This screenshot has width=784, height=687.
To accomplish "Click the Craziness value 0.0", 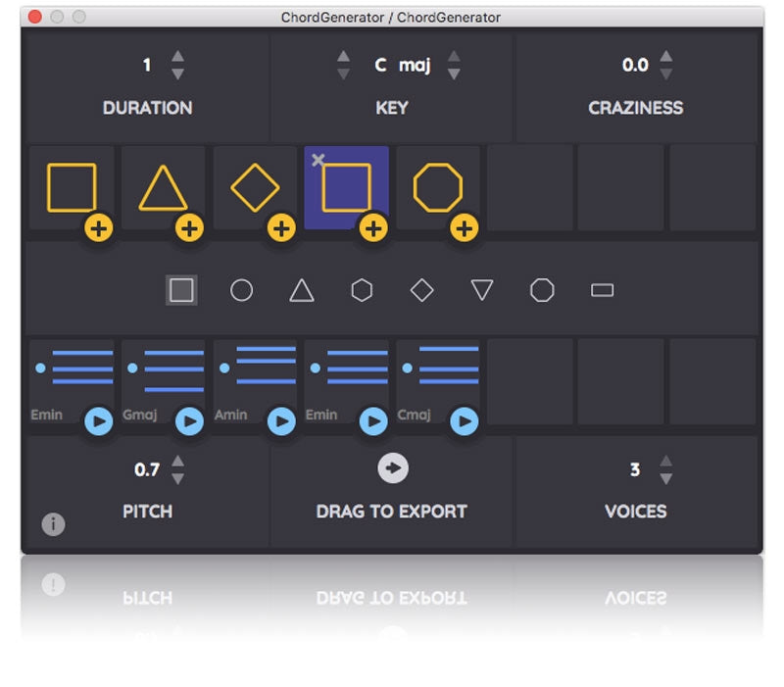I will (635, 65).
